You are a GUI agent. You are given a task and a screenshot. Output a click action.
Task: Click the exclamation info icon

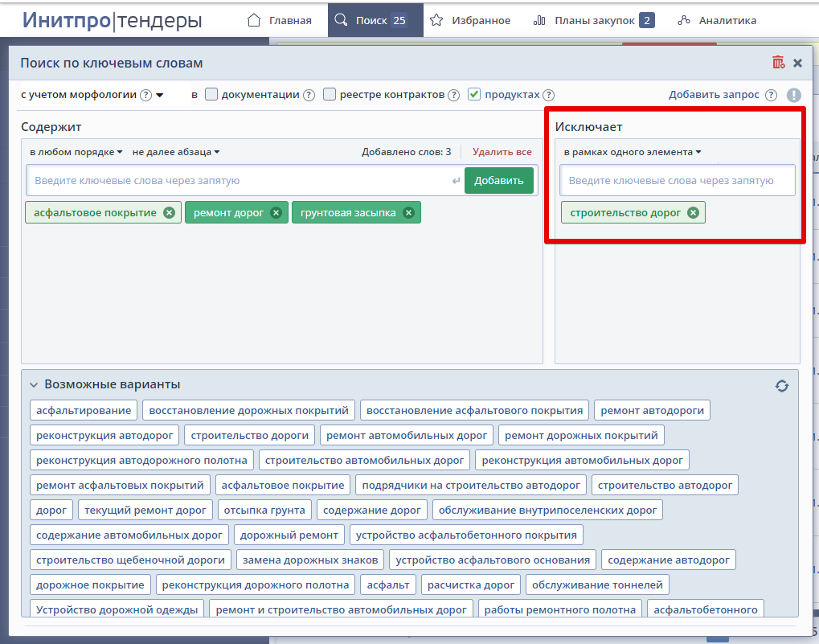(x=794, y=95)
